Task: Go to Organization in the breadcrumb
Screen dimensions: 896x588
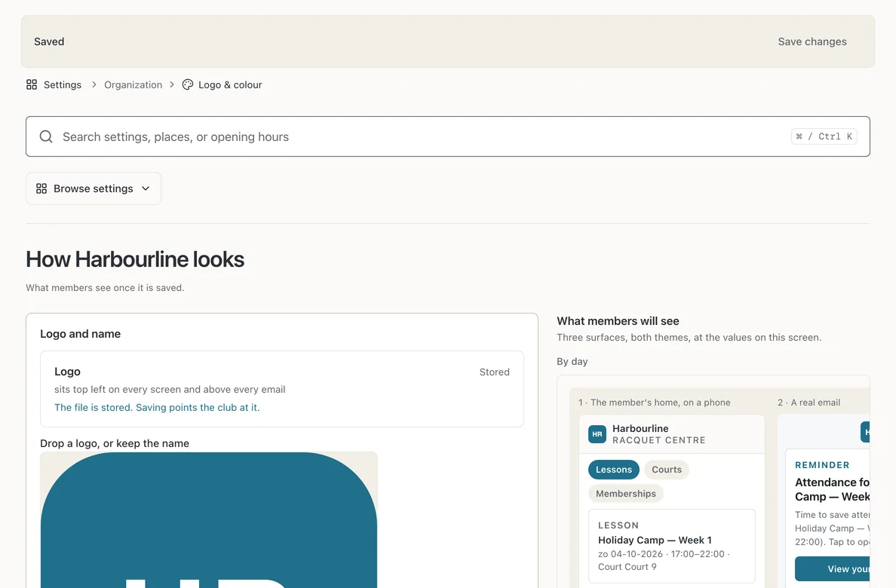Action: (x=133, y=84)
